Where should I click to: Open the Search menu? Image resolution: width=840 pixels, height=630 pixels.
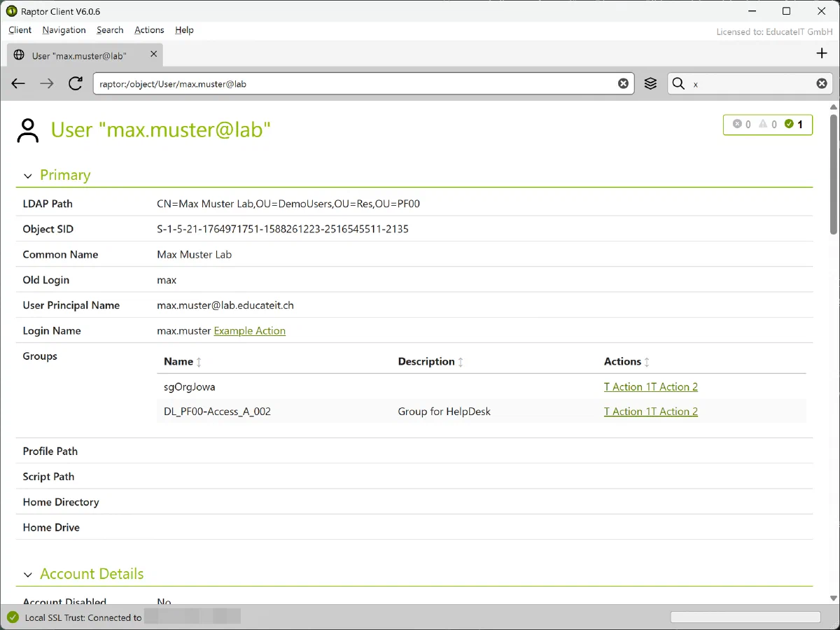coord(110,30)
